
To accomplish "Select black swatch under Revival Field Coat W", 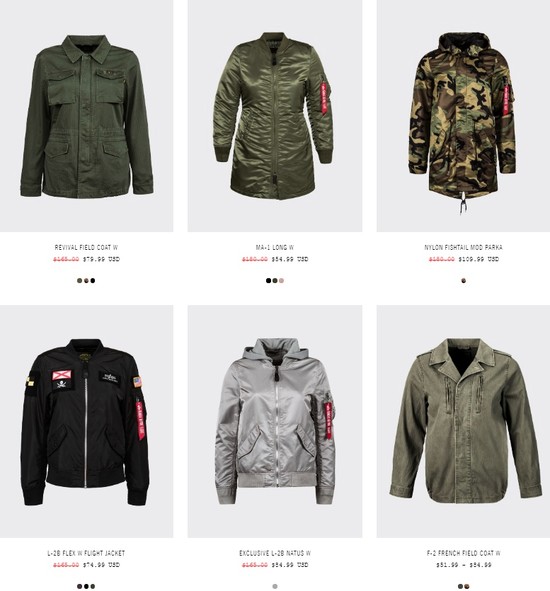I will tap(93, 280).
